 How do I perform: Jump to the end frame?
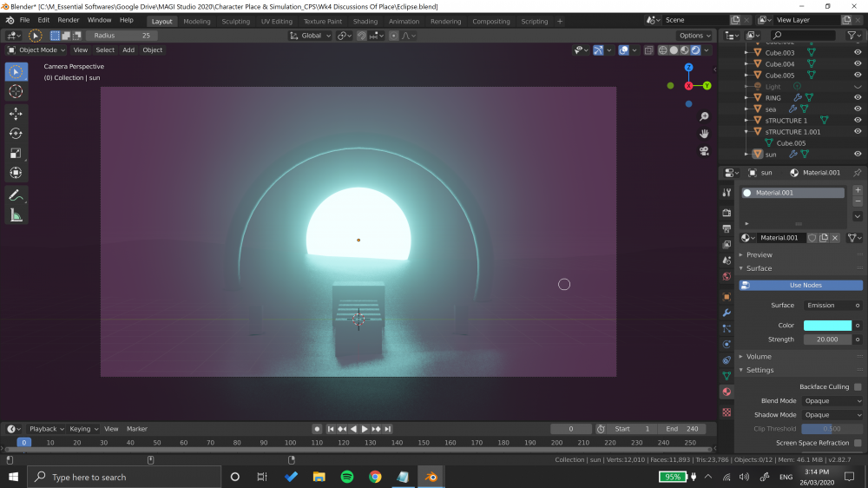click(x=387, y=429)
